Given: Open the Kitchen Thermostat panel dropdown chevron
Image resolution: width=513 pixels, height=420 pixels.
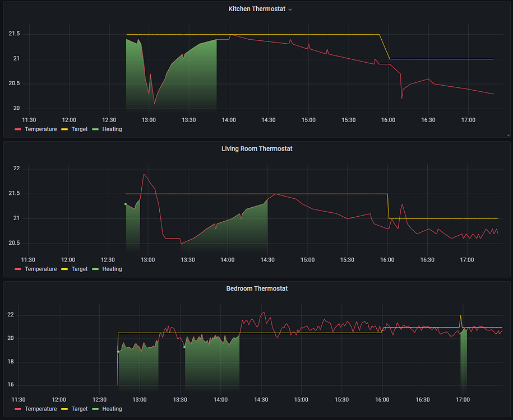Looking at the screenshot, I should click(290, 8).
